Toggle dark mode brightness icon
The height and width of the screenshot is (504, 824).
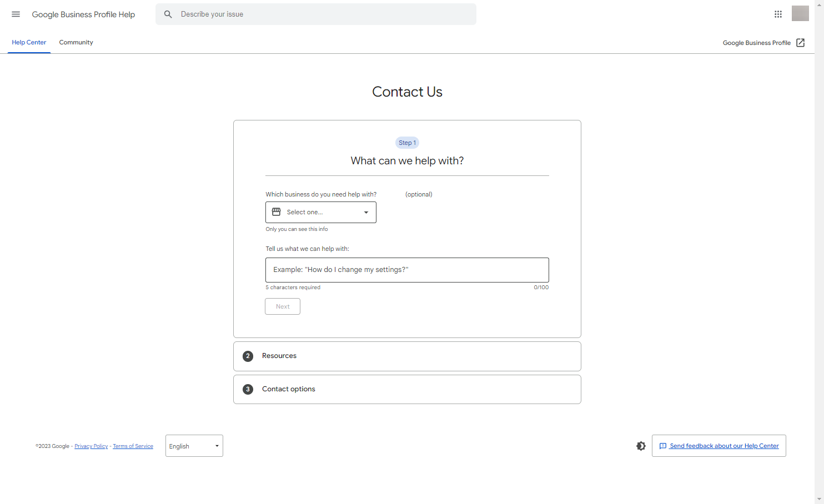tap(641, 446)
